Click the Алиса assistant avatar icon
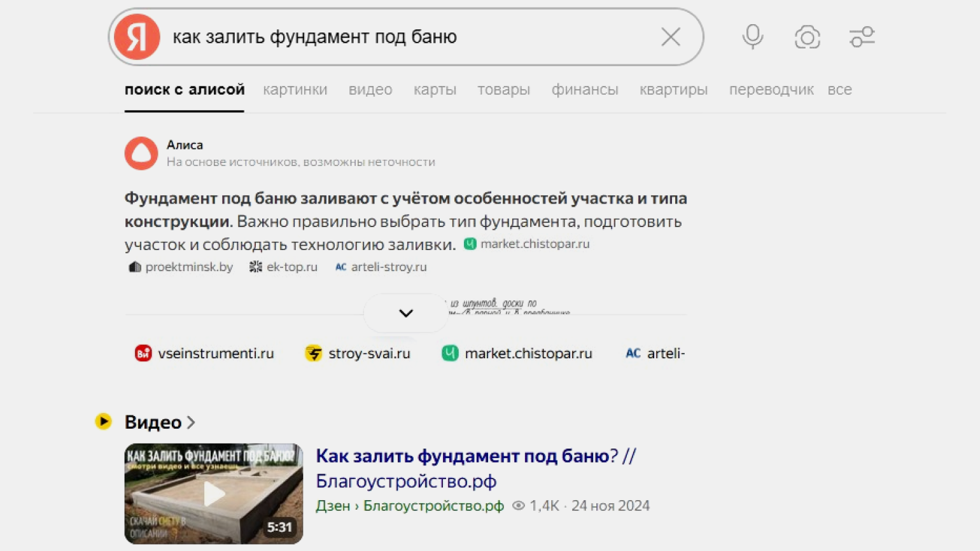980x551 pixels. pos(141,153)
